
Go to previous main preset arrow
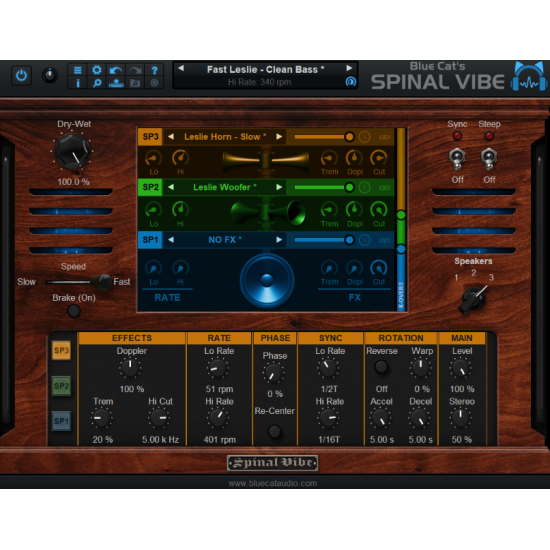181,68
